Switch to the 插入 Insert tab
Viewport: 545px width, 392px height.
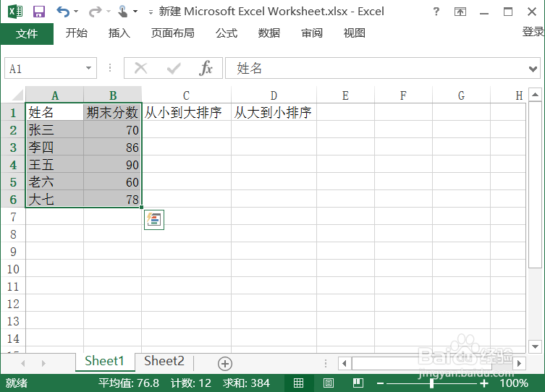pos(119,33)
